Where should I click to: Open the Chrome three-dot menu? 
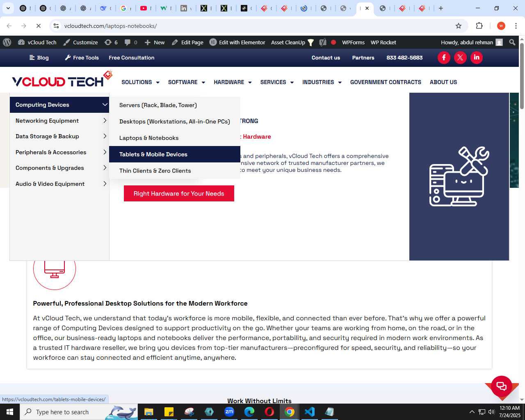click(516, 26)
